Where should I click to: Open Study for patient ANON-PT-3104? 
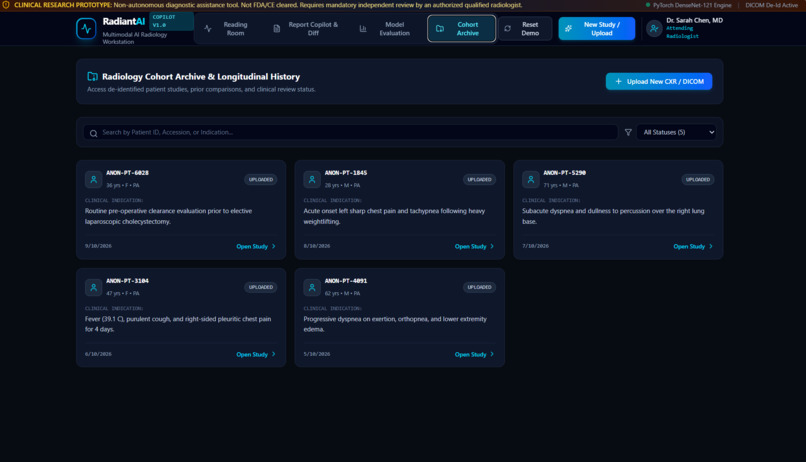[x=256, y=355]
